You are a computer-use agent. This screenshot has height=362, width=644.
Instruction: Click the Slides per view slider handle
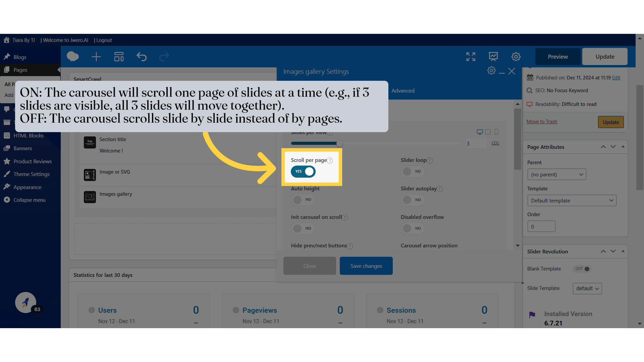(x=339, y=143)
